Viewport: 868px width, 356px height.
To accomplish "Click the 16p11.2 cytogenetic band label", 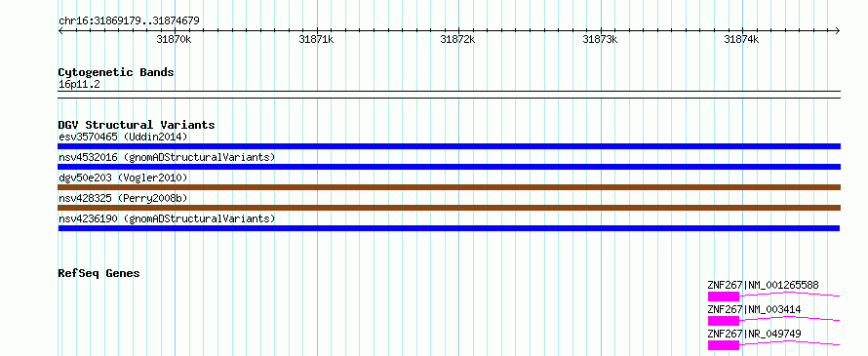I will pyautogui.click(x=79, y=85).
